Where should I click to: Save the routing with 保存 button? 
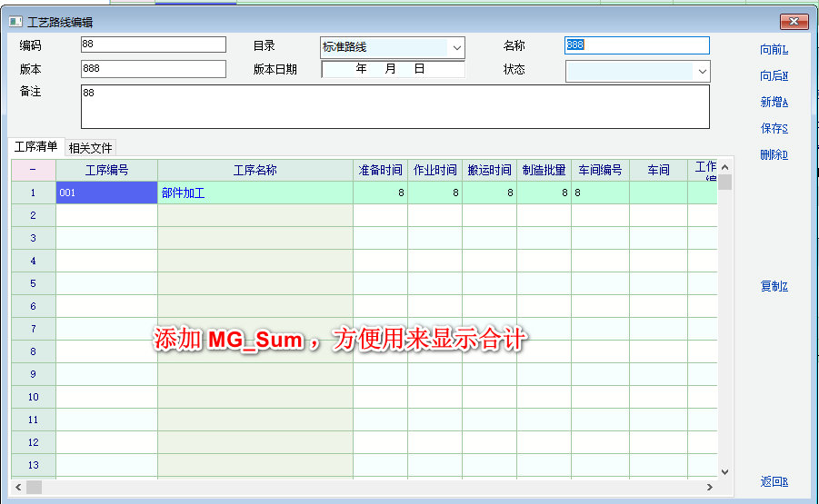[x=774, y=129]
